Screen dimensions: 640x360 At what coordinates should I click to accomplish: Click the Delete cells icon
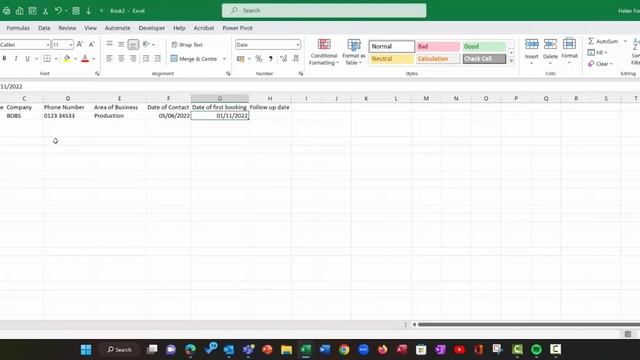(550, 44)
